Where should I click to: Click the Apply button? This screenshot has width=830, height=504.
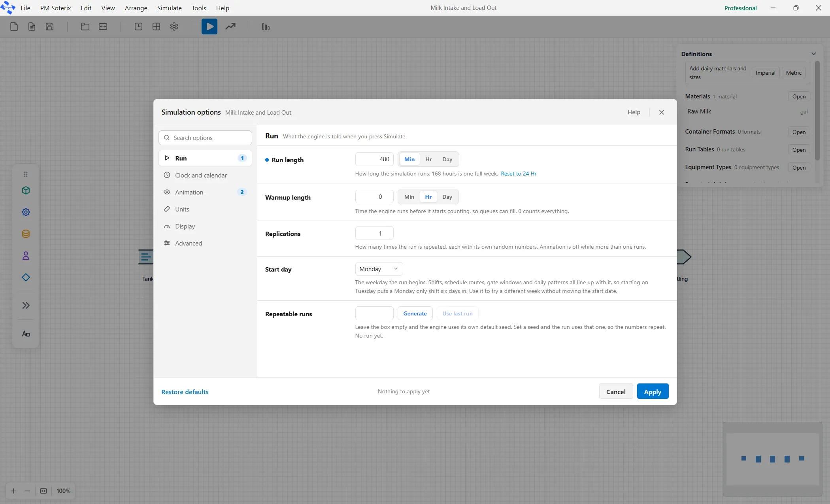click(x=653, y=391)
